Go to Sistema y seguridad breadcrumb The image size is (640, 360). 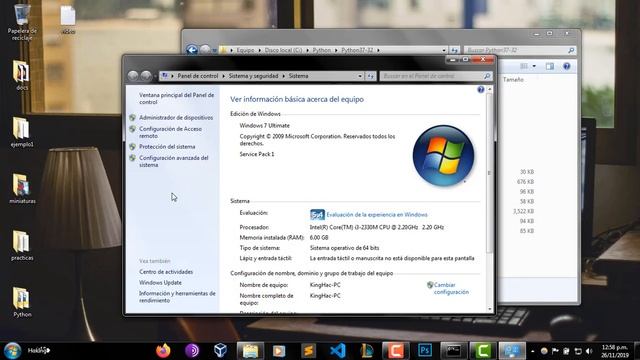253,76
